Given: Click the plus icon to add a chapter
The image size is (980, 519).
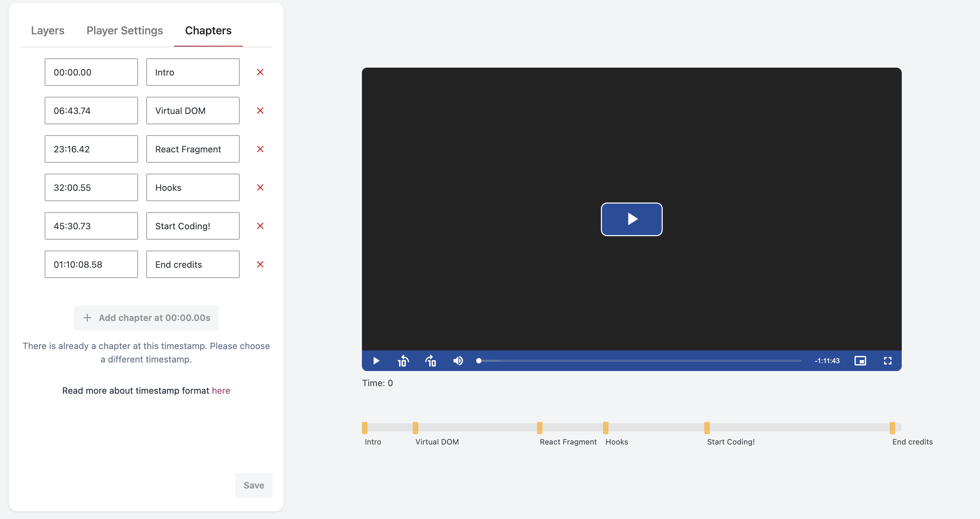Looking at the screenshot, I should (88, 318).
